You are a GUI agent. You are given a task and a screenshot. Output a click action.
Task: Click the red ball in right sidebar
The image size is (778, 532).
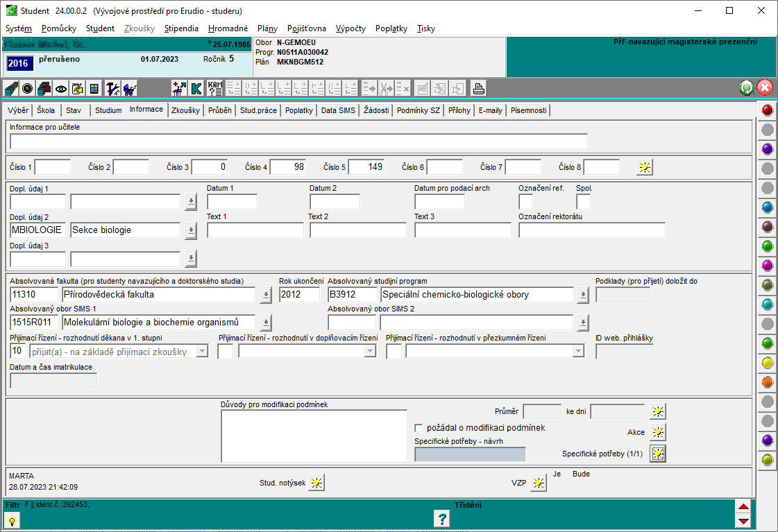768,110
